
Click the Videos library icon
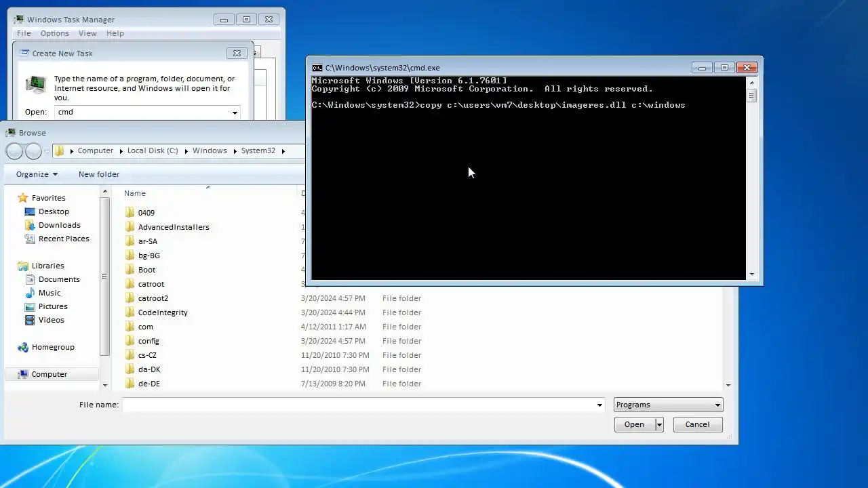coord(30,320)
